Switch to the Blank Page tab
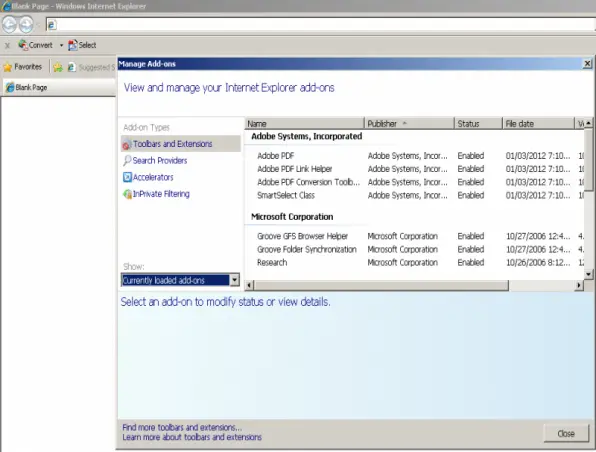This screenshot has height=452, width=596. click(x=59, y=87)
